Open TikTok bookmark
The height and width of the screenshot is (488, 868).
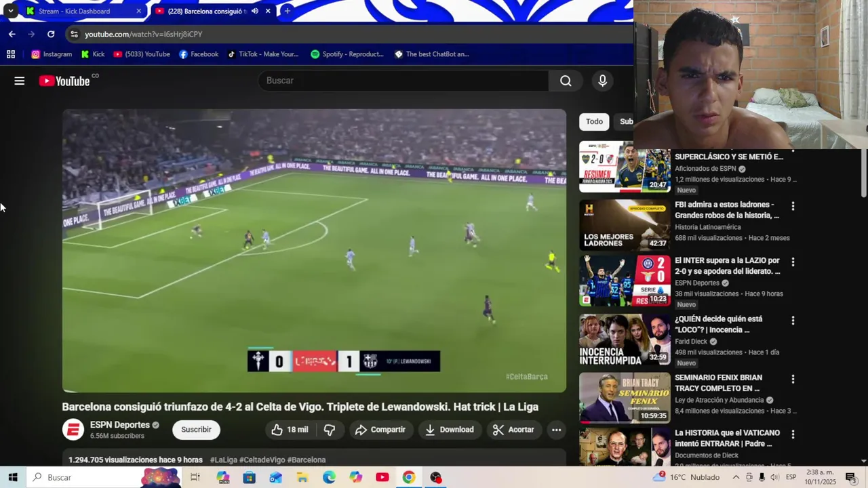click(263, 54)
